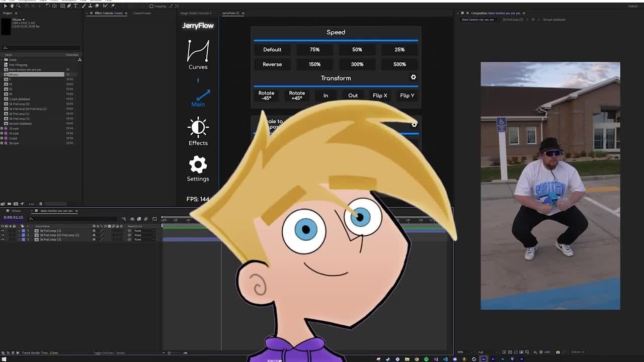Image resolution: width=644 pixels, height=362 pixels.
Task: Click the timeline current time display
Action: point(14,217)
